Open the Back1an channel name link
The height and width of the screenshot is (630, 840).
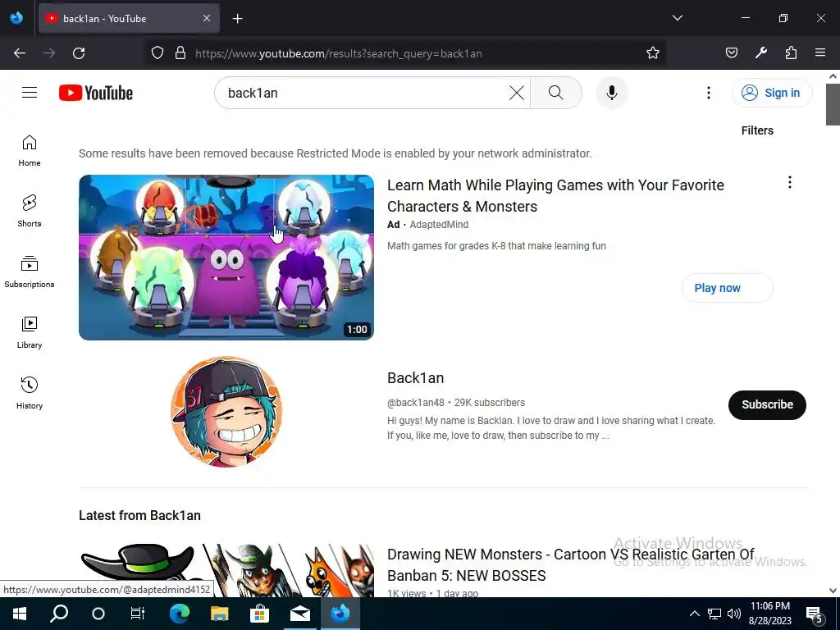[416, 378]
